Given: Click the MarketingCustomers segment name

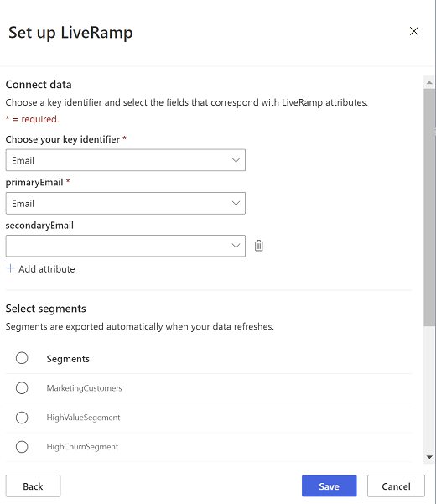Looking at the screenshot, I should click(x=84, y=388).
